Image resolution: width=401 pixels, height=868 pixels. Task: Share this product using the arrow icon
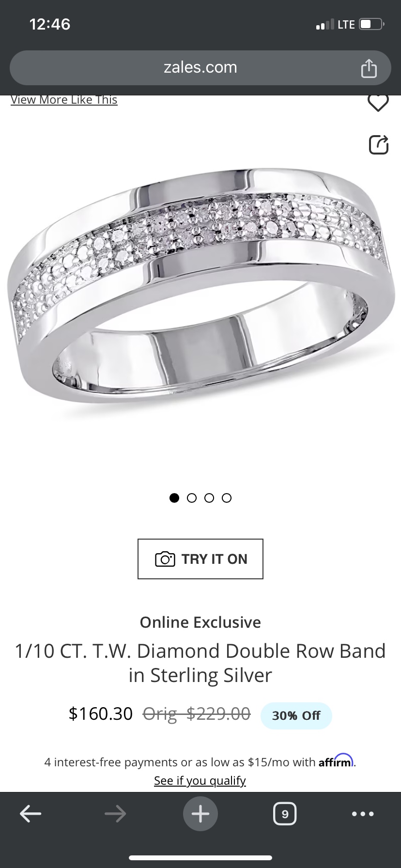click(x=379, y=144)
